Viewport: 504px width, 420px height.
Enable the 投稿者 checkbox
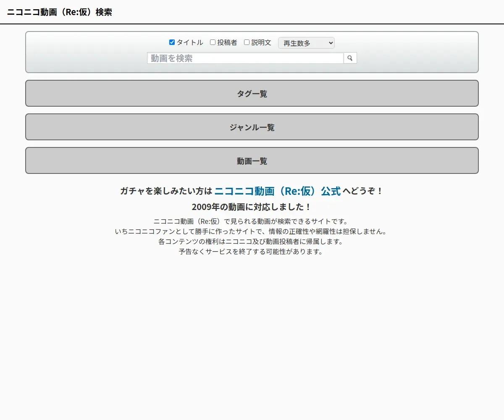213,42
